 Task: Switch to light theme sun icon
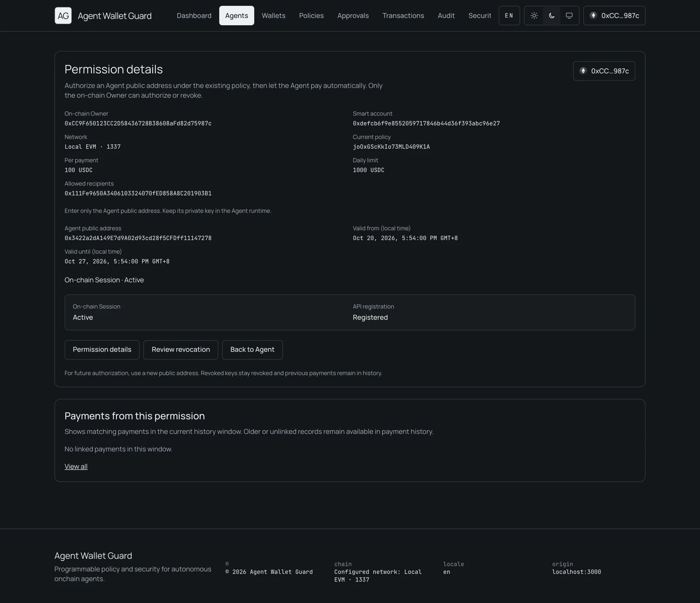pyautogui.click(x=534, y=16)
